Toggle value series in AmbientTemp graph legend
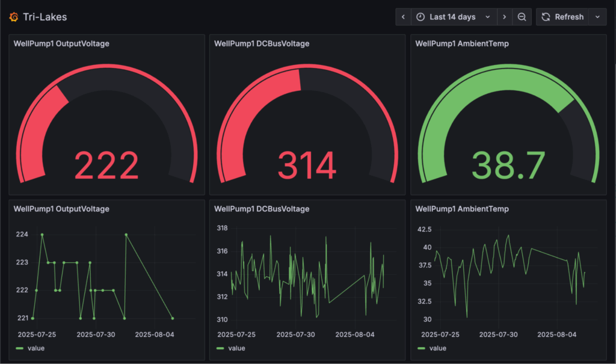The height and width of the screenshot is (364, 616). tap(437, 348)
